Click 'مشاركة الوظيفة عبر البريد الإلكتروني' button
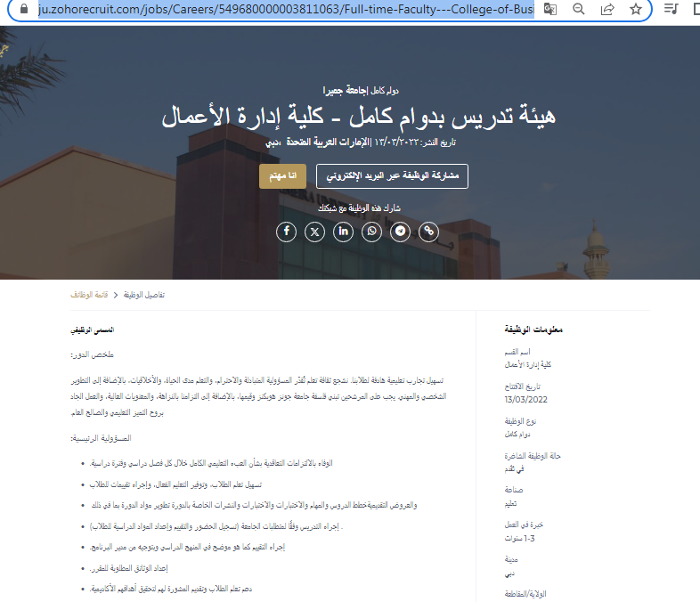Image resolution: width=700 pixels, height=602 pixels. 392,175
